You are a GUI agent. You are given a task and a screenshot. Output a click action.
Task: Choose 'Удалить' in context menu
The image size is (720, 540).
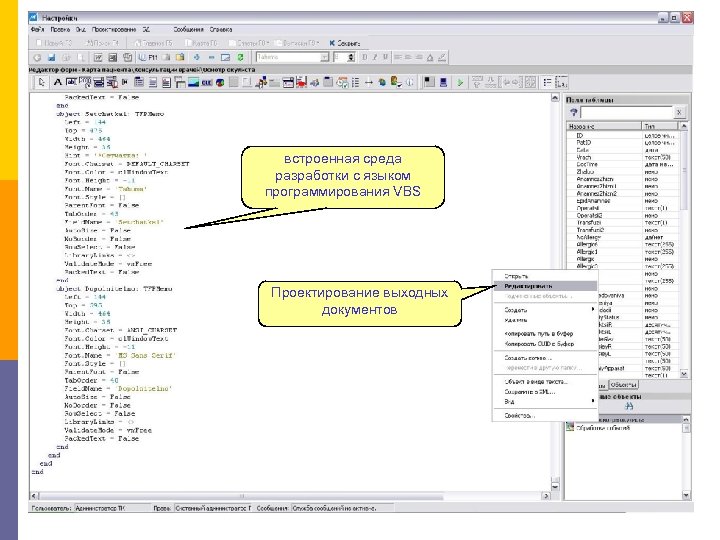coord(544,320)
